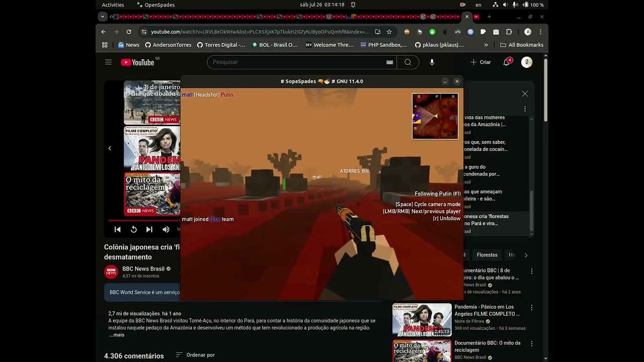Image resolution: width=644 pixels, height=362 pixels.
Task: Start voice search with the microphone icon
Action: (432, 62)
